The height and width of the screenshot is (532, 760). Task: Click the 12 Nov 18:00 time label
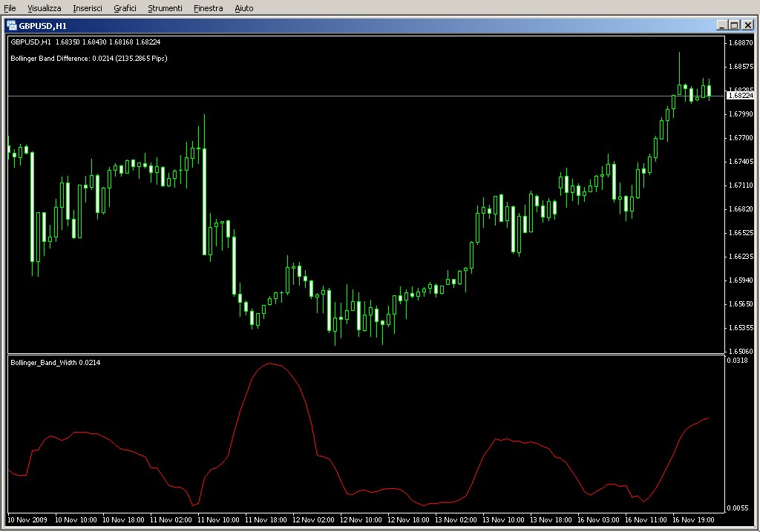tap(408, 520)
